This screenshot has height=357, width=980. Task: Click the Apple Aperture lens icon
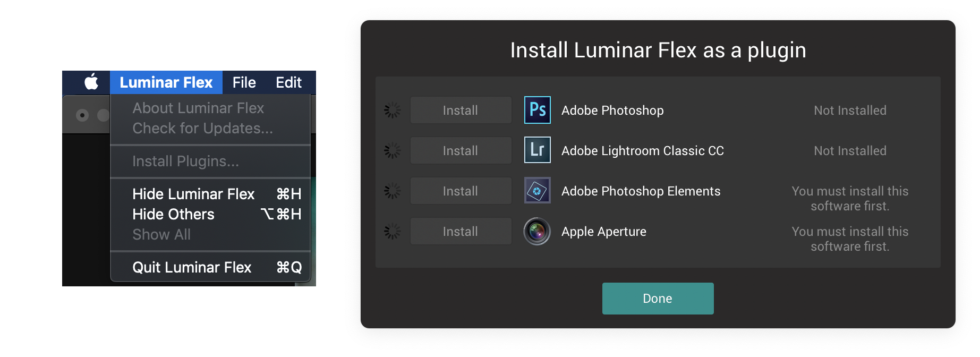coord(537,231)
